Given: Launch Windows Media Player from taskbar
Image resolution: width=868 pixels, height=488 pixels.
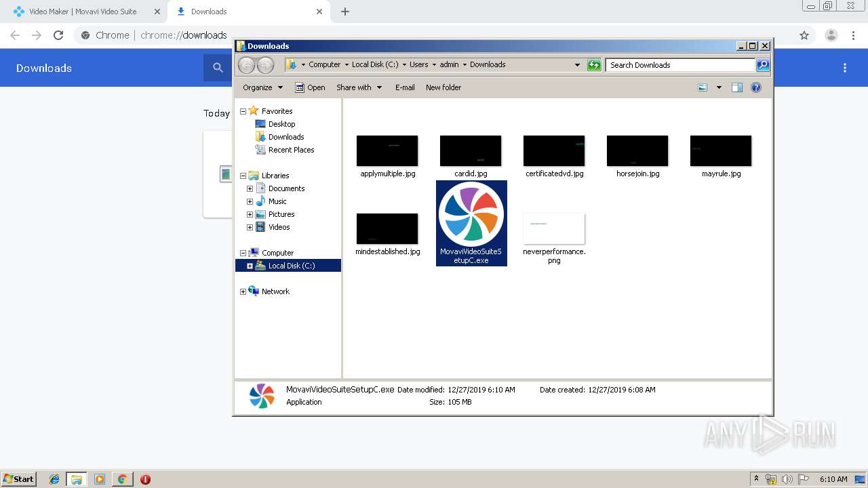Looking at the screenshot, I should 100,479.
